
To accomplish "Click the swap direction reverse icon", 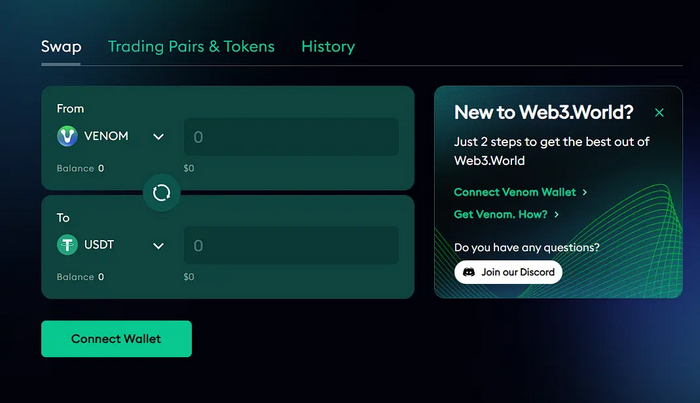I will (x=161, y=193).
